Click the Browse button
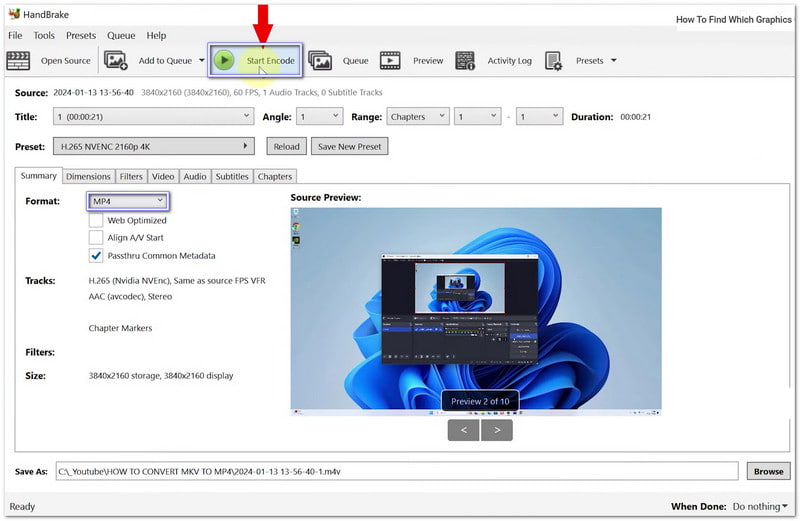The width and height of the screenshot is (800, 521). 768,471
